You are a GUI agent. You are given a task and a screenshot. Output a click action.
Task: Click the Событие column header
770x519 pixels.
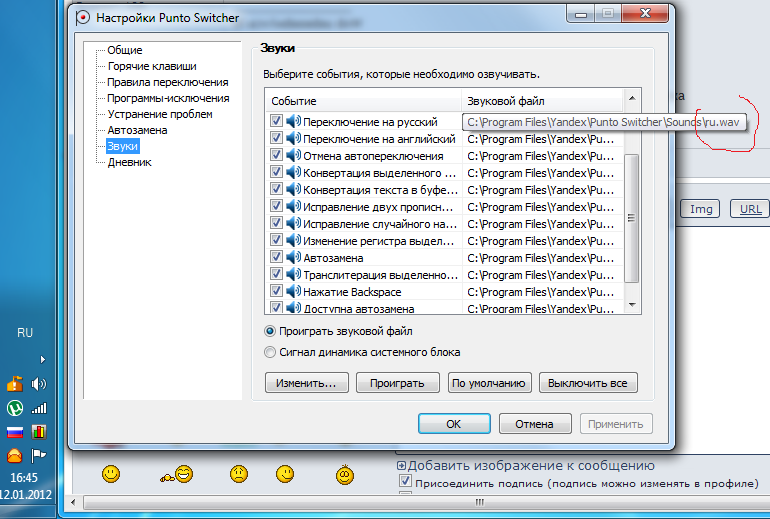[363, 101]
